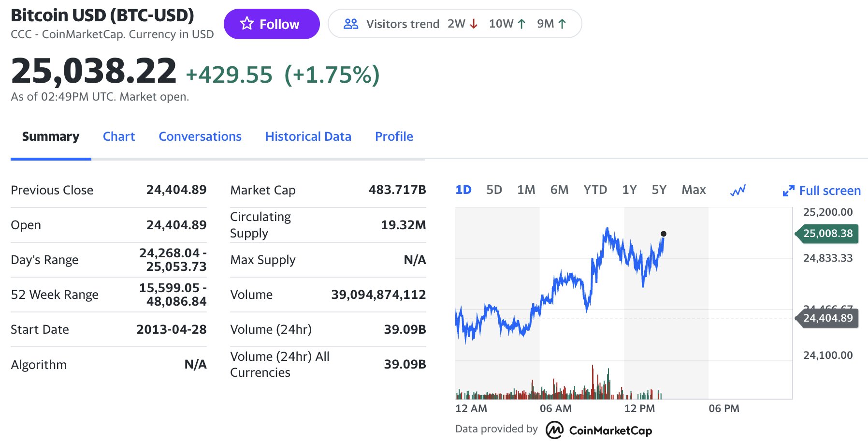Click the 24,404.89 previous close marker
The width and height of the screenshot is (868, 444).
(827, 318)
